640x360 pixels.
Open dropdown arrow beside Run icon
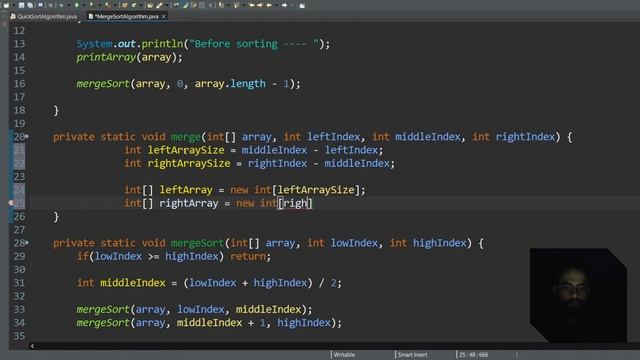point(84,5)
